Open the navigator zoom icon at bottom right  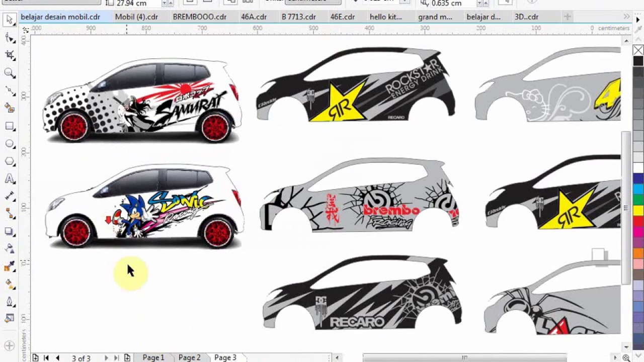point(626,357)
